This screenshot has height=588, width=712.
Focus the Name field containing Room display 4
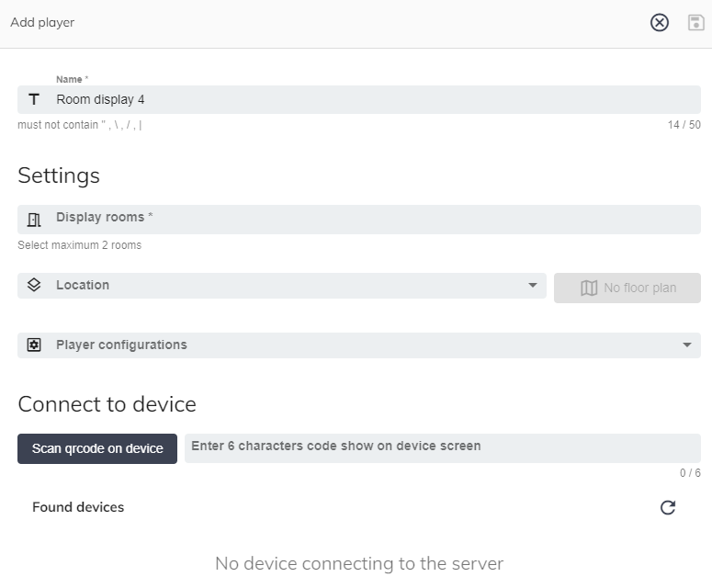[367, 99]
